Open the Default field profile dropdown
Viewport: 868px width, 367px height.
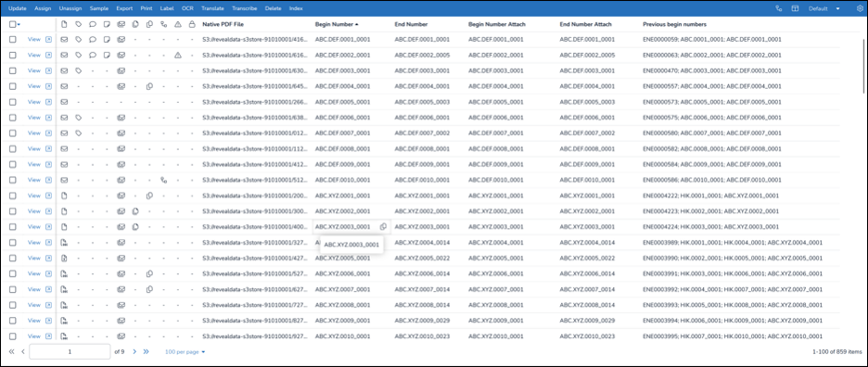[824, 9]
